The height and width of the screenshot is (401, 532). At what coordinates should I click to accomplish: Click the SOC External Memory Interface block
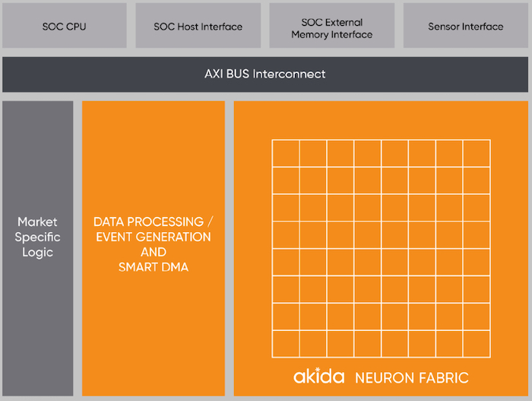pos(332,25)
